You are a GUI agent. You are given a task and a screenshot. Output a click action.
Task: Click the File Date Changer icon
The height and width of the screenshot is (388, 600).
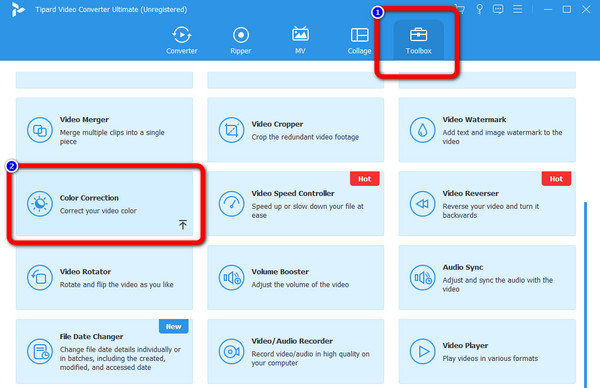(40, 351)
